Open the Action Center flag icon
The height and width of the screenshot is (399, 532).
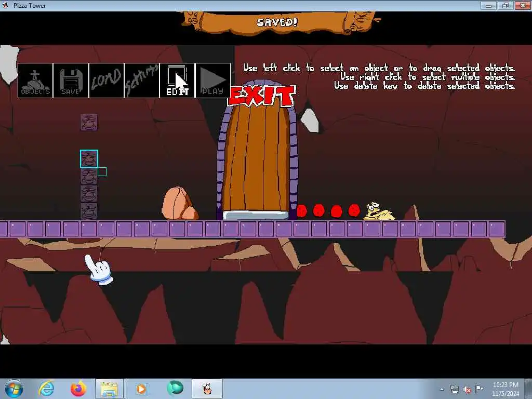pyautogui.click(x=479, y=389)
